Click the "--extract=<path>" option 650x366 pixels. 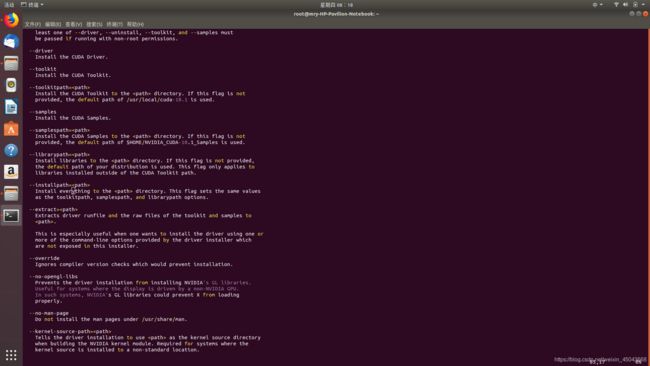pos(53,209)
